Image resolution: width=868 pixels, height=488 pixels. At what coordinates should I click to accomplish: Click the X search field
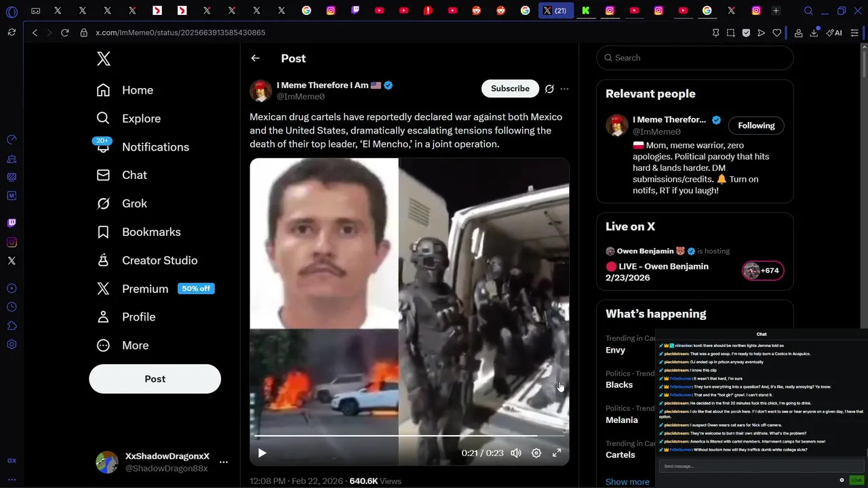(695, 58)
